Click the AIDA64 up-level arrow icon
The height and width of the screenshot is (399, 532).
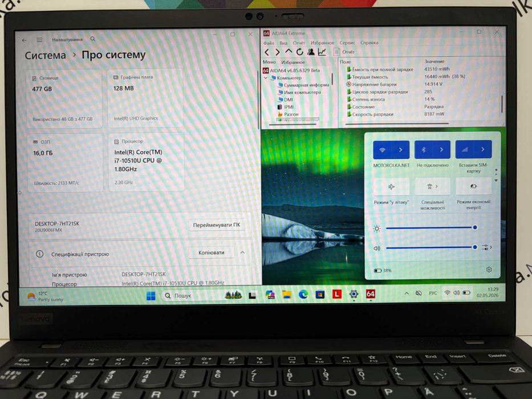pos(289,52)
